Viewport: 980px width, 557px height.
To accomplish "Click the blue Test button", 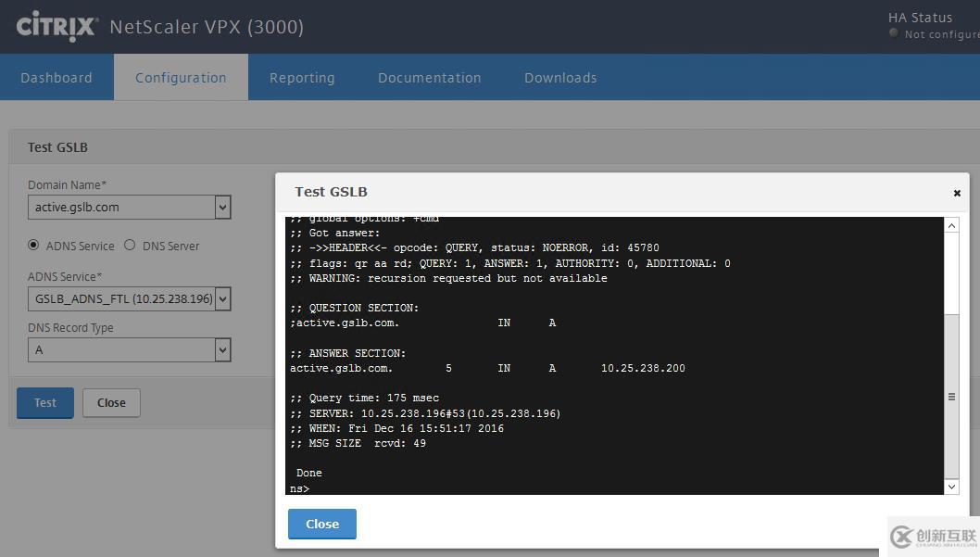I will point(45,403).
